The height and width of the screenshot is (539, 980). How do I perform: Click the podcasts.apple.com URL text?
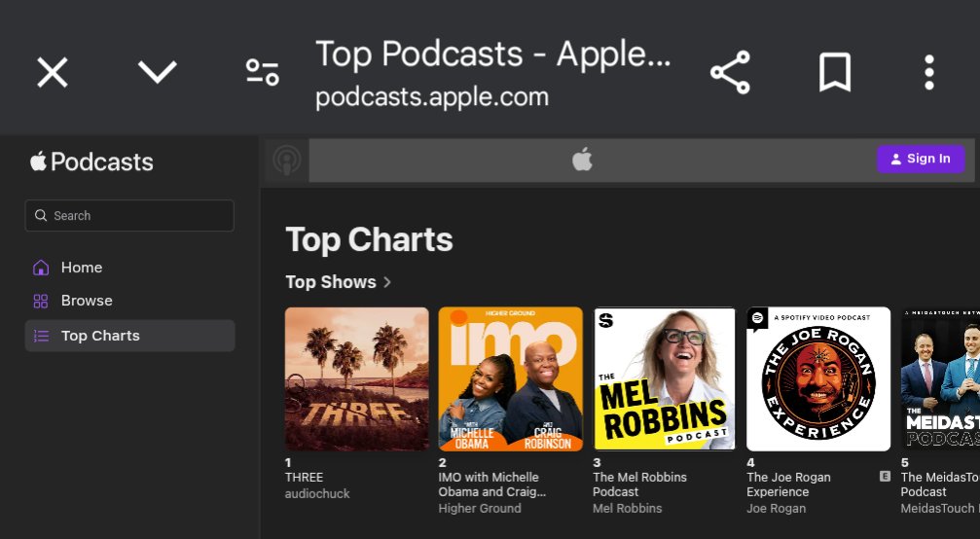432,97
